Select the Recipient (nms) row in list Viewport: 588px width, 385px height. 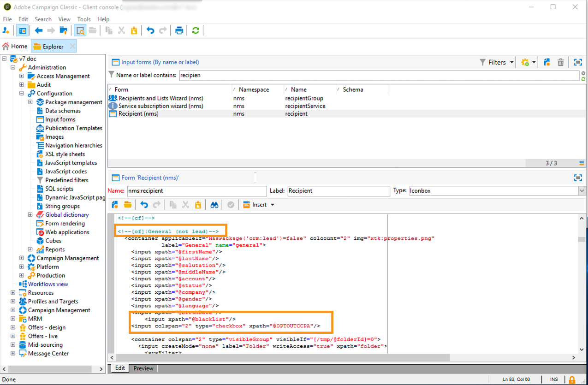coord(138,114)
